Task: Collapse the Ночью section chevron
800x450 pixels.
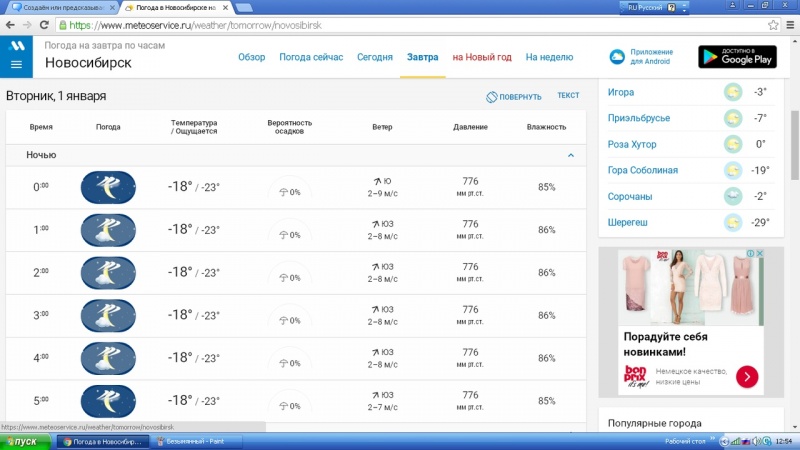Action: 571,156
